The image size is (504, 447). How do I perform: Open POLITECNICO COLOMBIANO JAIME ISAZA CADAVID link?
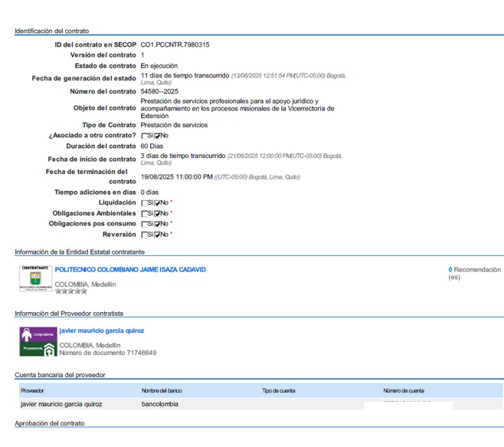(x=130, y=270)
